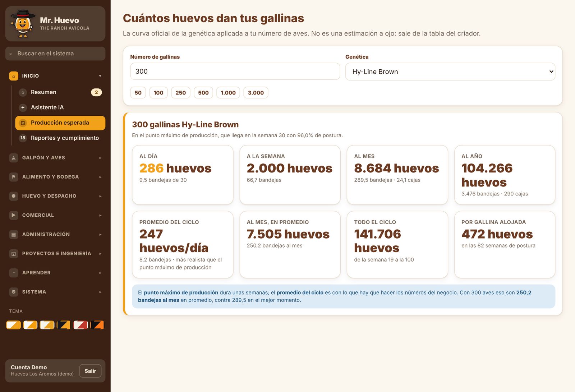Viewport: 575px width, 392px height.
Task: Click the Administración section icon
Action: 14,234
